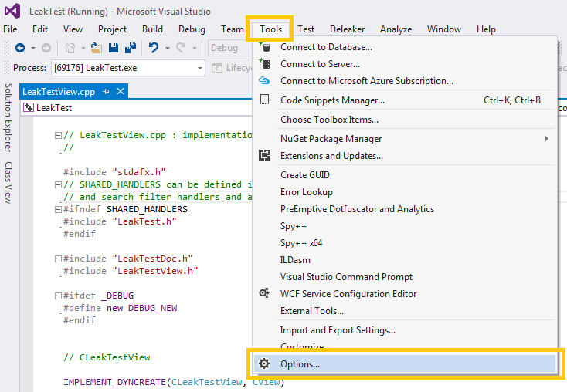Click the Connect to Server icon

(264, 64)
